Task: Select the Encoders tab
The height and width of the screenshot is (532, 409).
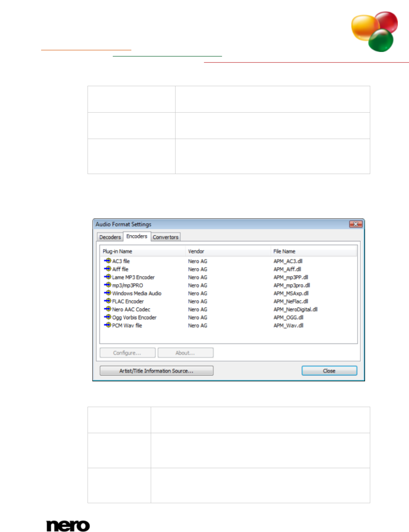Action: pyautogui.click(x=137, y=236)
